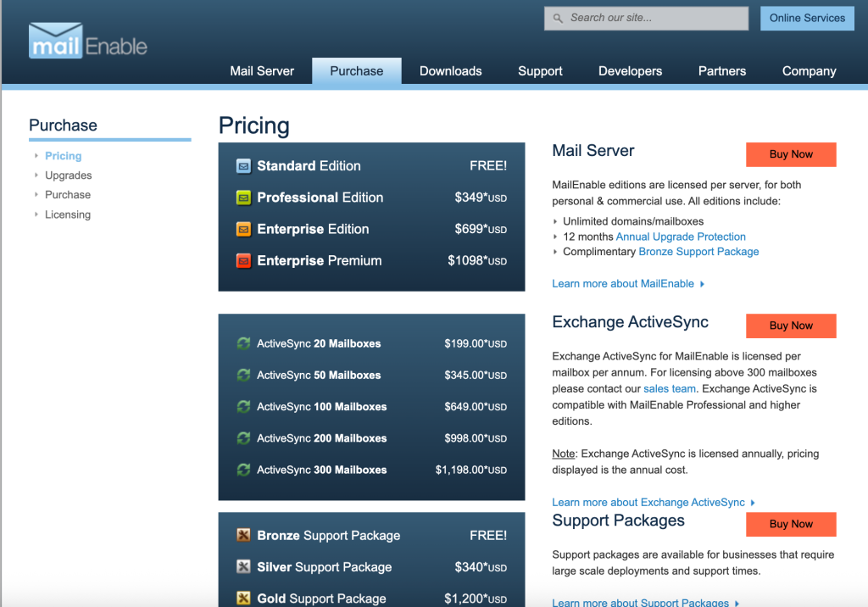Click the ActiveSync 200 Mailboxes sync icon
The height and width of the screenshot is (607, 868).
pyautogui.click(x=243, y=438)
